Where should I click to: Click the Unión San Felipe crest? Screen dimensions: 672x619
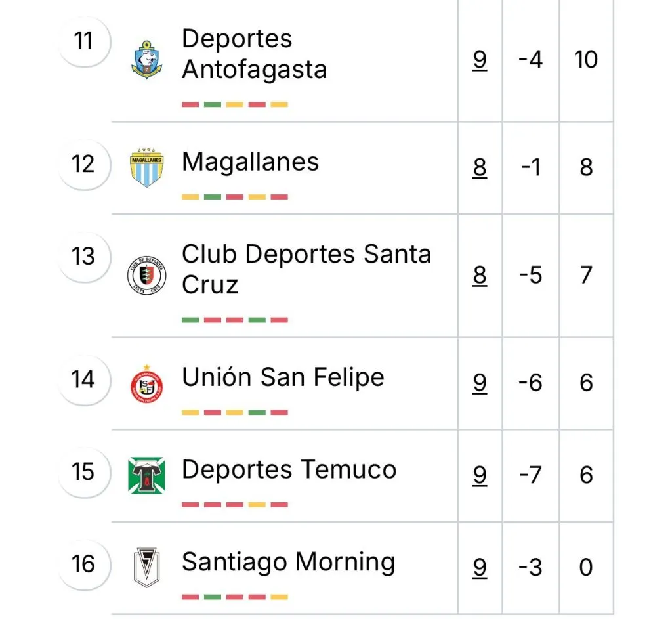coord(147,383)
